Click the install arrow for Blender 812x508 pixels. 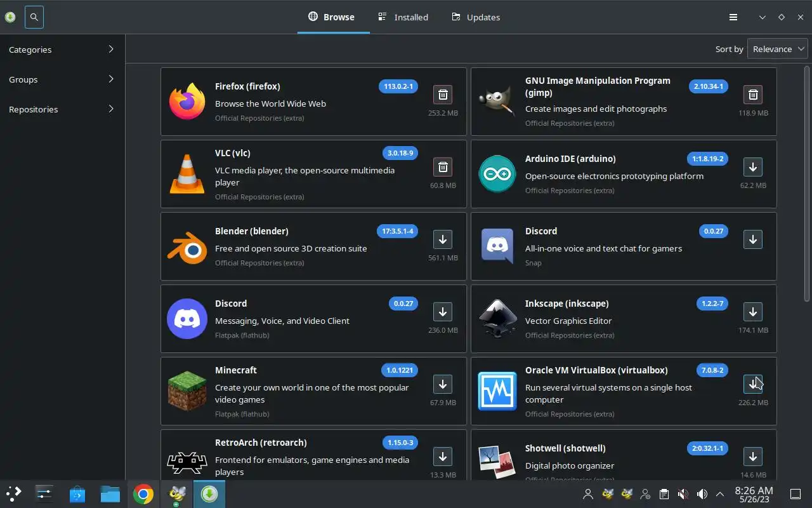pos(443,239)
